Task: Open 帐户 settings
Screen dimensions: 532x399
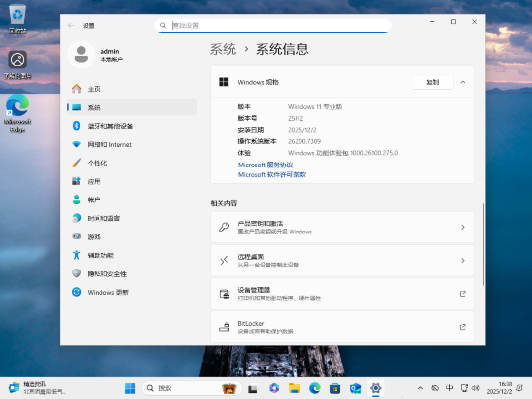Action: (132, 200)
